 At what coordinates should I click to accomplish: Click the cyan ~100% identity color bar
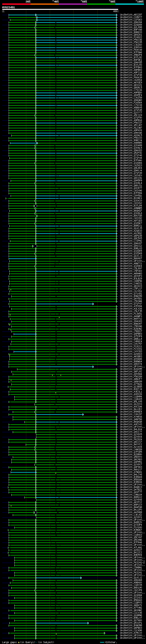click(x=130, y=4)
